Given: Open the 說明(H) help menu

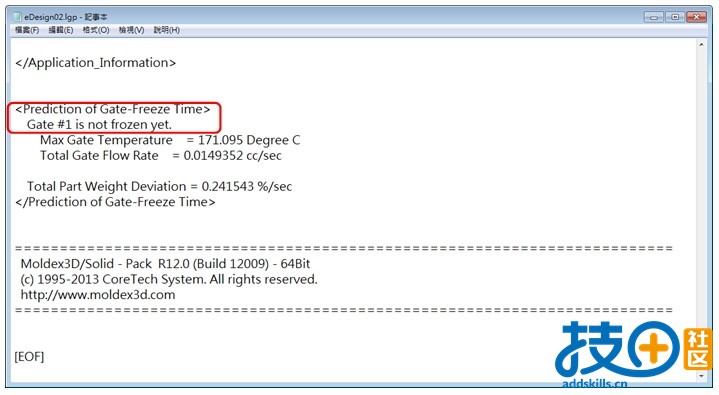Looking at the screenshot, I should [166, 30].
